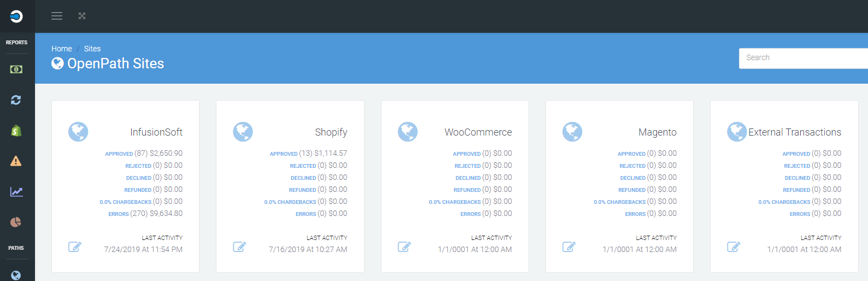Edit the Shopify site

(x=239, y=247)
